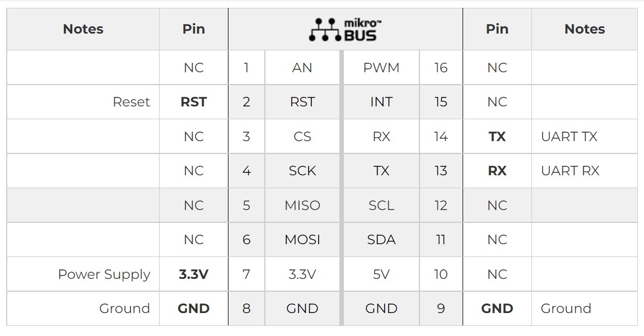Click the UART RX note
This screenshot has width=644, height=336.
tap(570, 171)
